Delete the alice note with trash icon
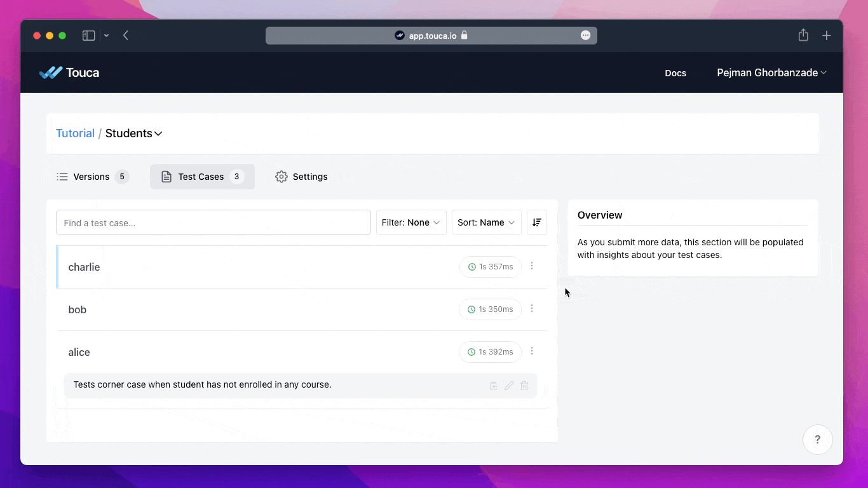Viewport: 868px width, 488px height. point(524,386)
